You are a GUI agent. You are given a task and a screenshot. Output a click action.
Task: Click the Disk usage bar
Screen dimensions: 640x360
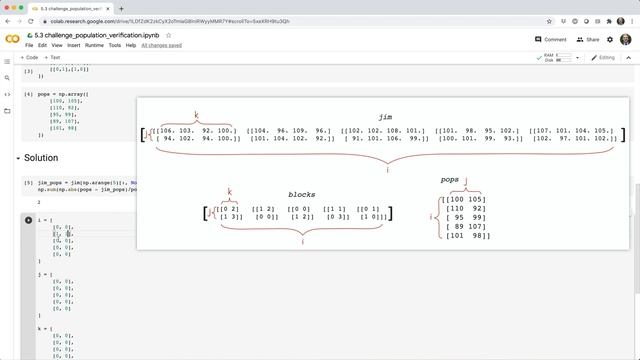coord(564,60)
